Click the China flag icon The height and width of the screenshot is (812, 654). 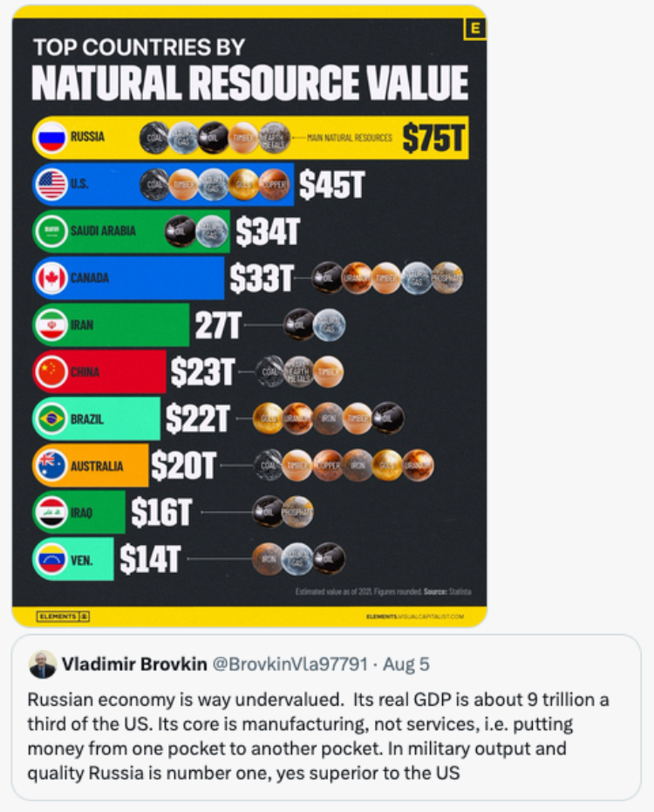point(51,372)
